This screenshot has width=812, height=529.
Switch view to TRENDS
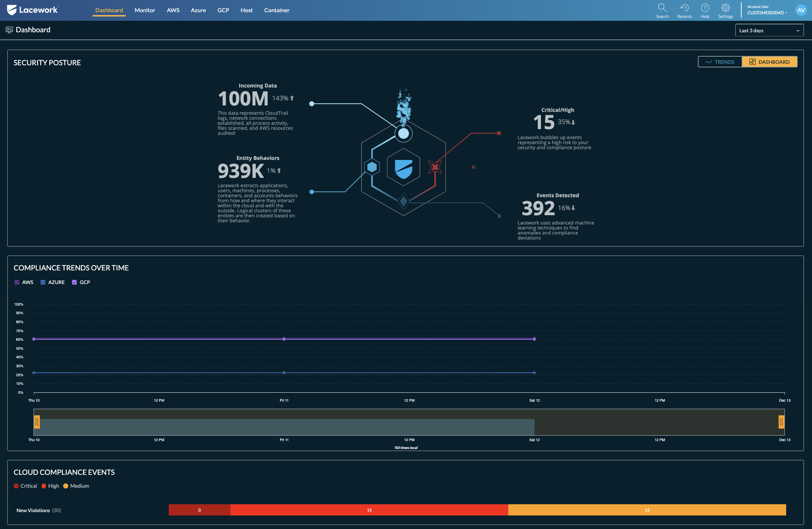coord(720,62)
